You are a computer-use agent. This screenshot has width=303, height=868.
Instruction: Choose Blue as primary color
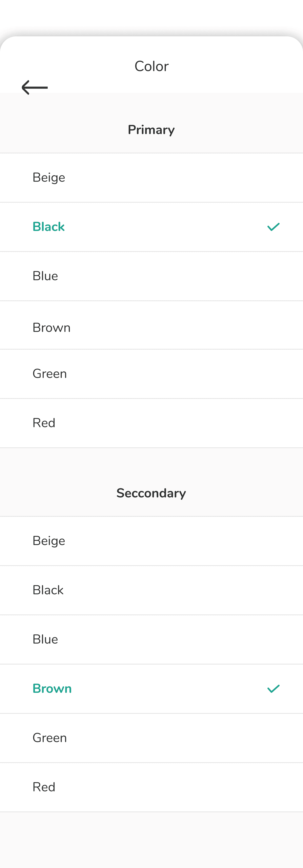[45, 276]
